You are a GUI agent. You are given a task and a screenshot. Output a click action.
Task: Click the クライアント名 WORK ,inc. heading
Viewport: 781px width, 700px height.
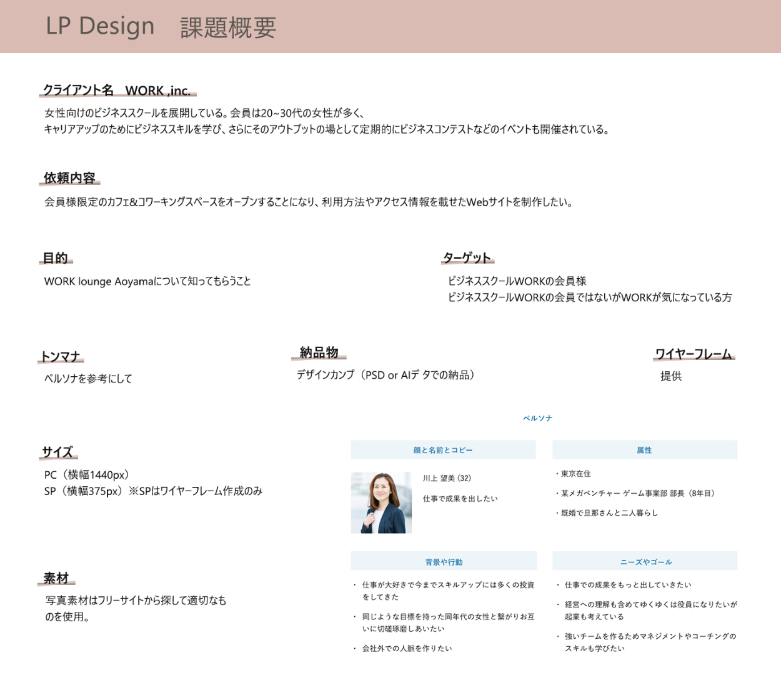tap(117, 91)
